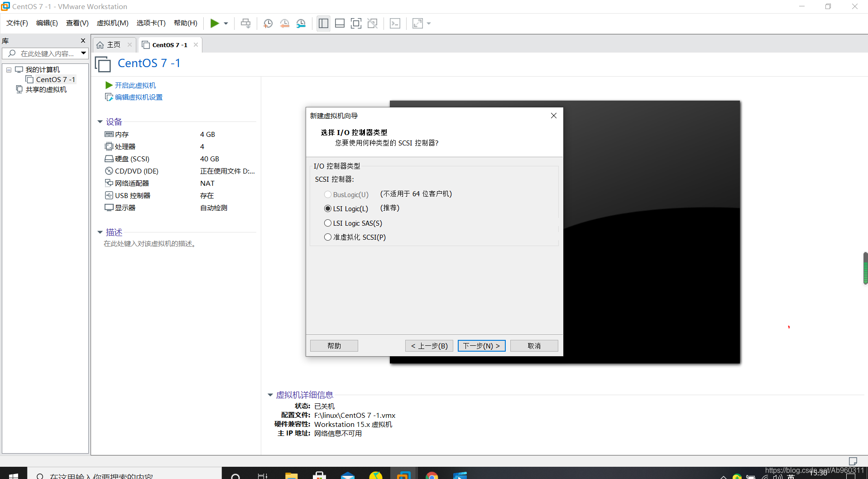Click the NAT network adapter value

coord(207,183)
